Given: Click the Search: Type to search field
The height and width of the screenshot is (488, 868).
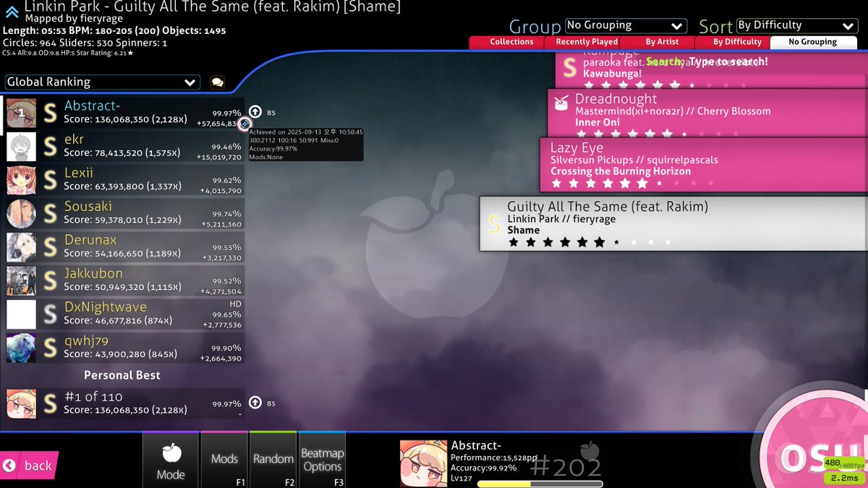Looking at the screenshot, I should [x=707, y=61].
